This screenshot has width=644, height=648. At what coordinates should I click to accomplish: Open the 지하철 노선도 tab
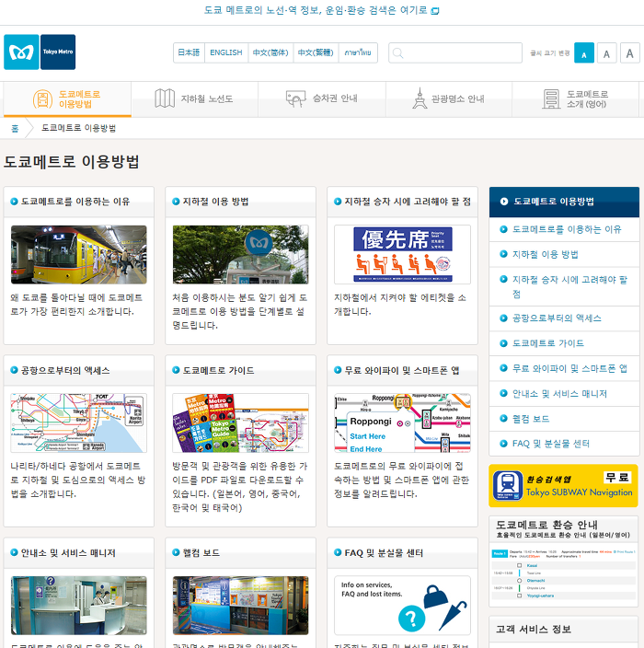[194, 99]
